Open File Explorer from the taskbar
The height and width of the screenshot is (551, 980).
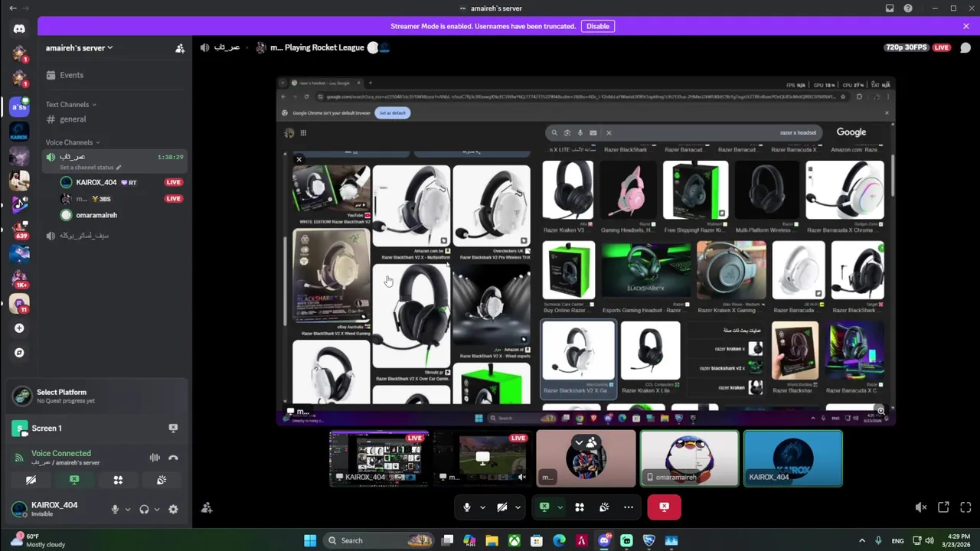click(x=492, y=540)
